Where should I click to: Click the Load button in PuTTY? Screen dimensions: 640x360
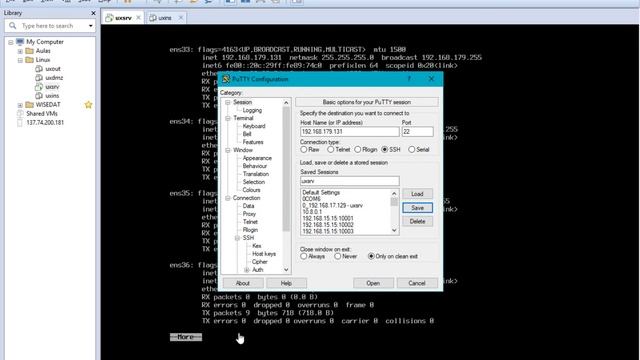pyautogui.click(x=417, y=194)
